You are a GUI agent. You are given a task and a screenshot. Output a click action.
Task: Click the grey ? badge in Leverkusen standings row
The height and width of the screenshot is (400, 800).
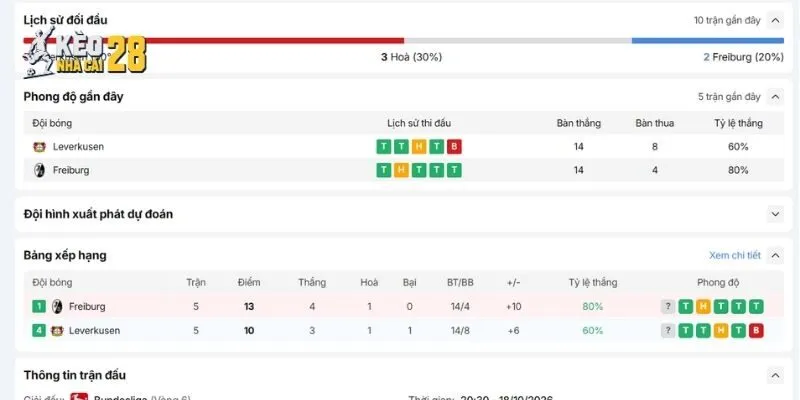(x=668, y=331)
